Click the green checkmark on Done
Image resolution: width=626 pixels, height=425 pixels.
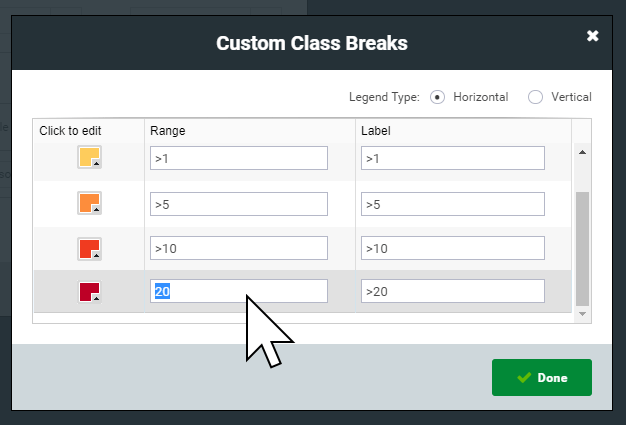pos(524,377)
